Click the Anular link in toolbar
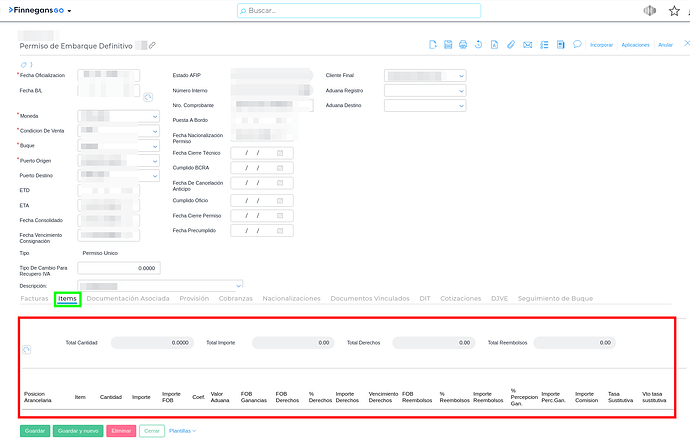This screenshot has width=690, height=446. pos(665,45)
